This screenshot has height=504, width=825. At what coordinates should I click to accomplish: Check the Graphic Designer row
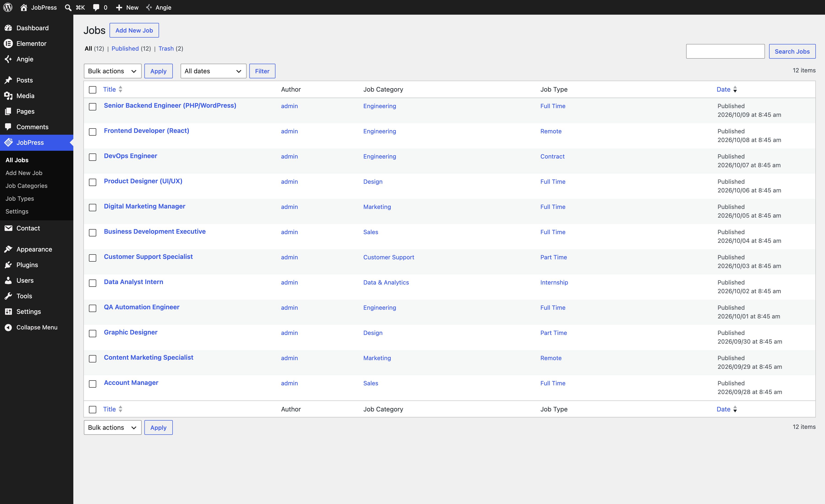(x=93, y=334)
